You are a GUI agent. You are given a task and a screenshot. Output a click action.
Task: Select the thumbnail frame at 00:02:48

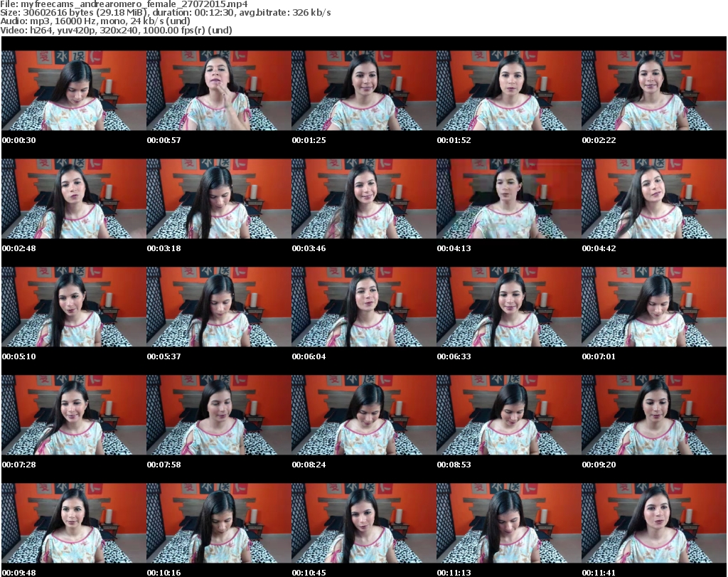click(x=73, y=198)
